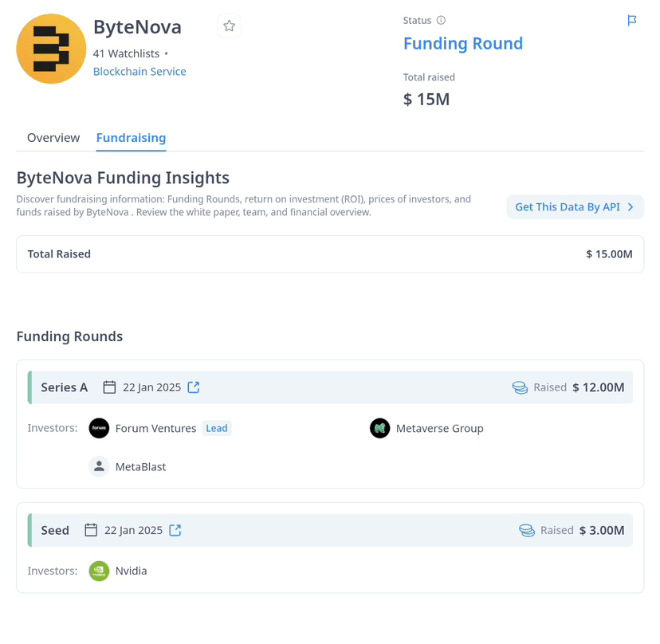Click the Nvidia logo icon
Viewport: 660px width, 644px height.
point(99,571)
